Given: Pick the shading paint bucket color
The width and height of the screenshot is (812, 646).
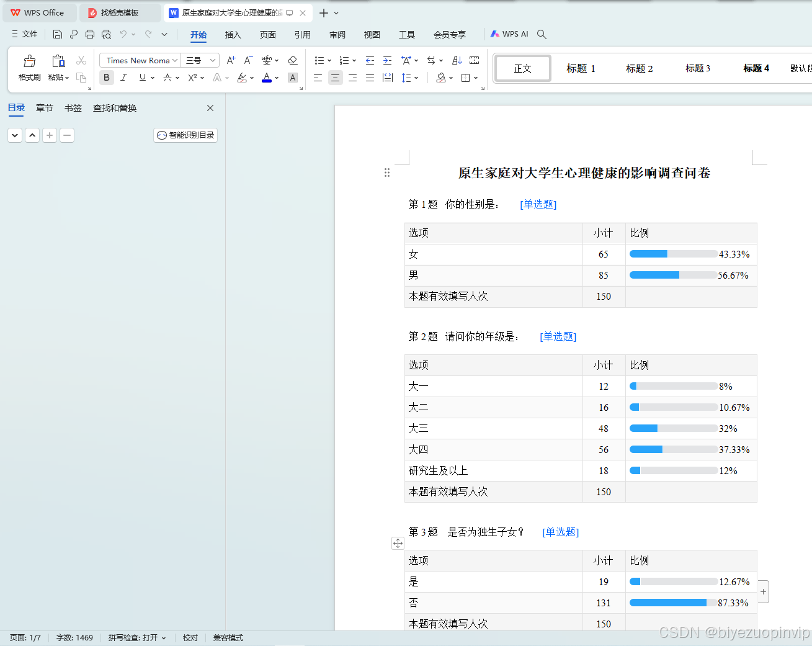Looking at the screenshot, I should pos(441,78).
